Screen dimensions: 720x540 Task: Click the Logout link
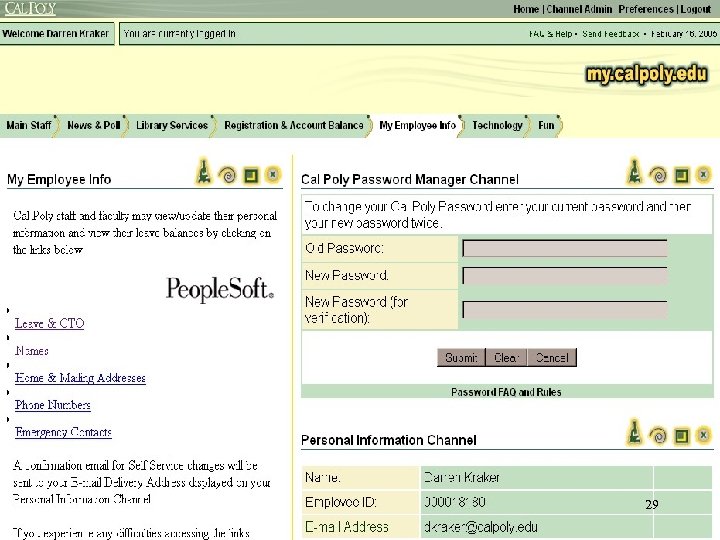click(x=696, y=9)
